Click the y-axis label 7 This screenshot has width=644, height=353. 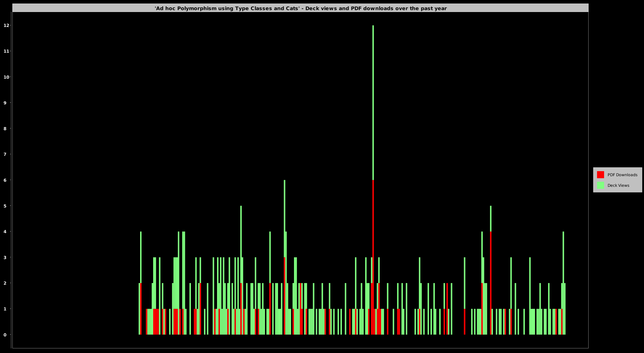point(5,154)
